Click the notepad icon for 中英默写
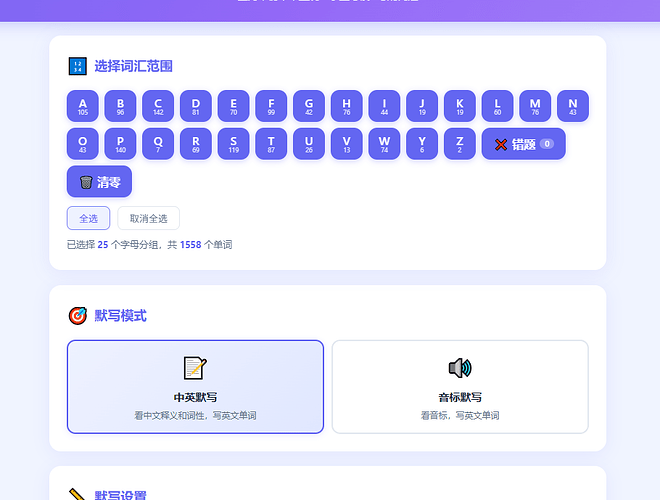 [195, 368]
